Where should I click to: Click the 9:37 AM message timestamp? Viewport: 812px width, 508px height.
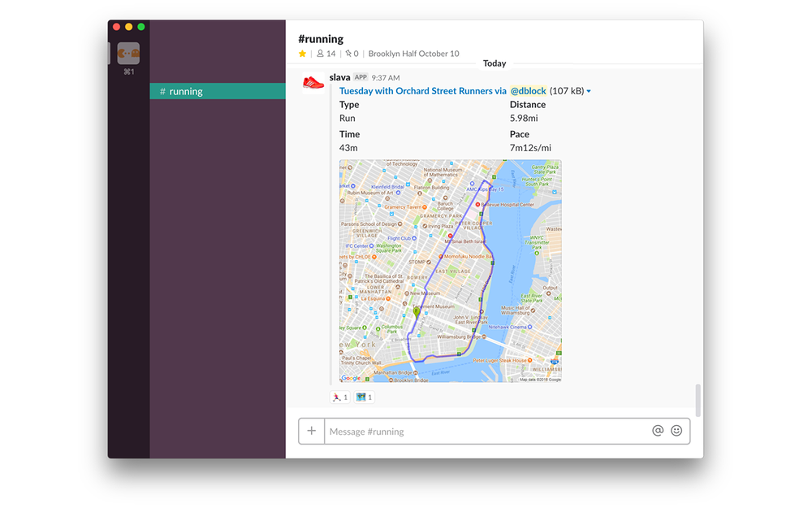pyautogui.click(x=385, y=78)
